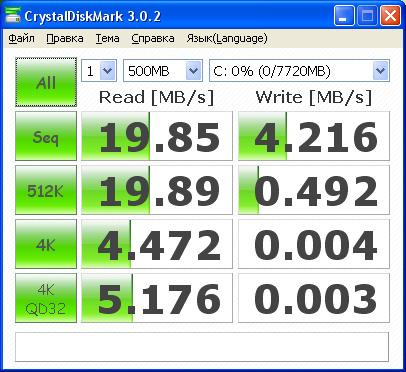The width and height of the screenshot is (406, 372).
Task: Start the Seq benchmark test
Action: [x=46, y=136]
